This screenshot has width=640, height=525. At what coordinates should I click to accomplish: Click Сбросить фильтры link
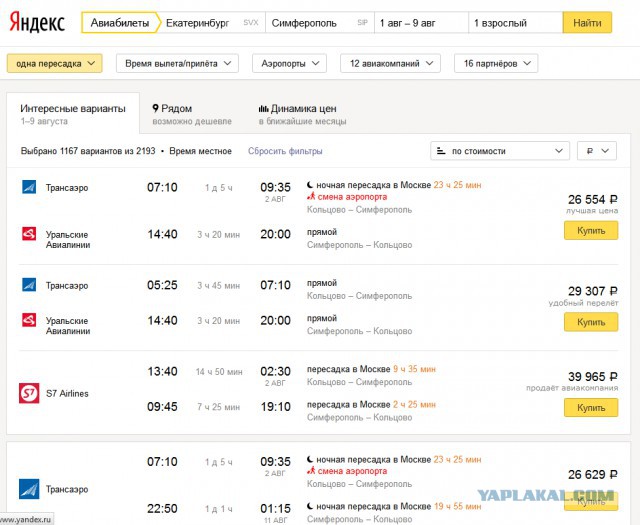[x=285, y=151]
